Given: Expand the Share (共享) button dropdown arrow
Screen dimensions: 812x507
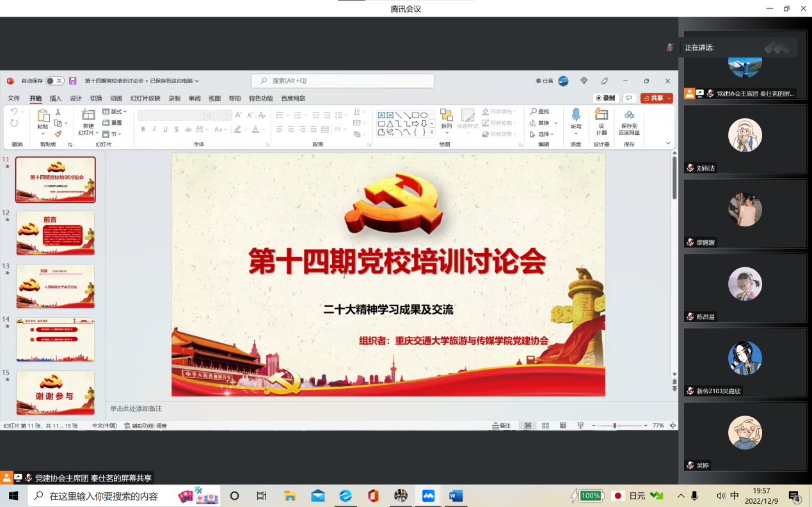Looking at the screenshot, I should tap(669, 98).
